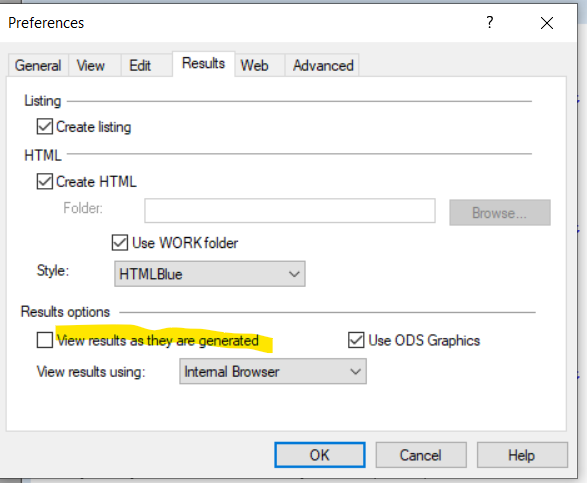This screenshot has height=483, width=587.
Task: Select the Edit tab
Action: 140,66
